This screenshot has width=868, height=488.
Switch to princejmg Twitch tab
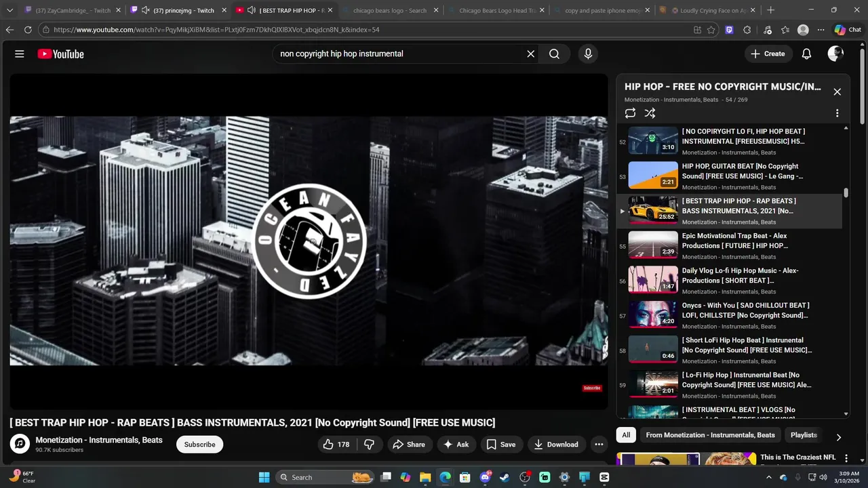(184, 10)
